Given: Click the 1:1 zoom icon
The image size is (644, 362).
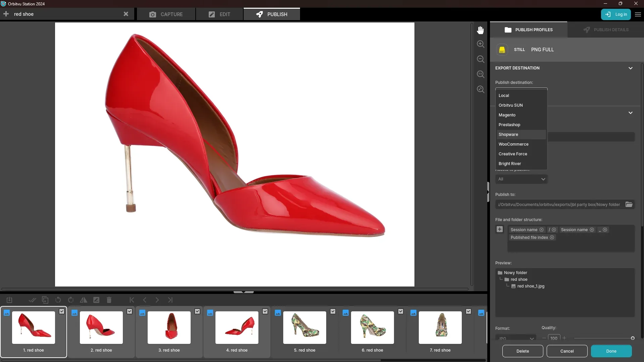Looking at the screenshot, I should point(480,74).
